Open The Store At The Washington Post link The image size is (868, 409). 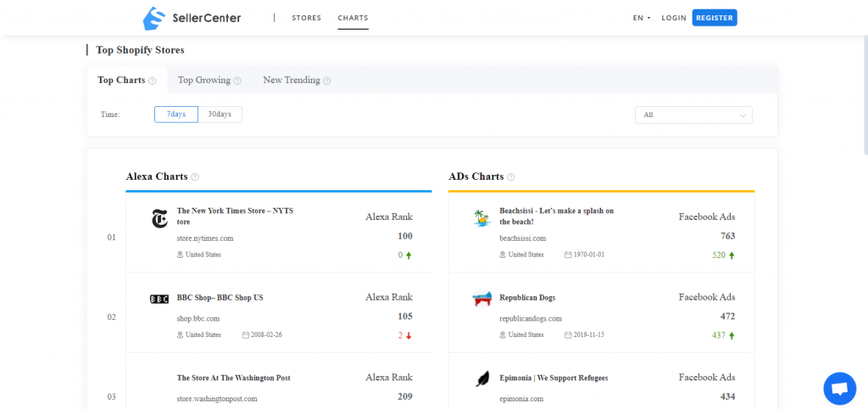(234, 378)
